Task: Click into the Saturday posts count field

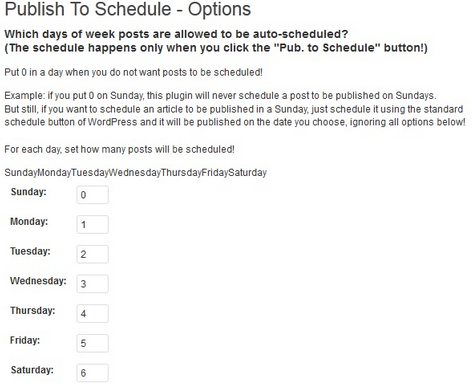Action: (x=92, y=373)
